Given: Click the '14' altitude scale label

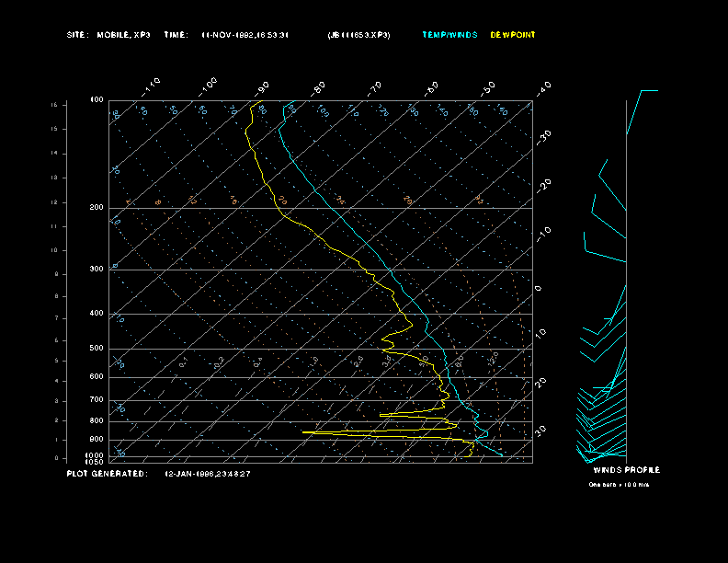Looking at the screenshot, I should [x=54, y=154].
